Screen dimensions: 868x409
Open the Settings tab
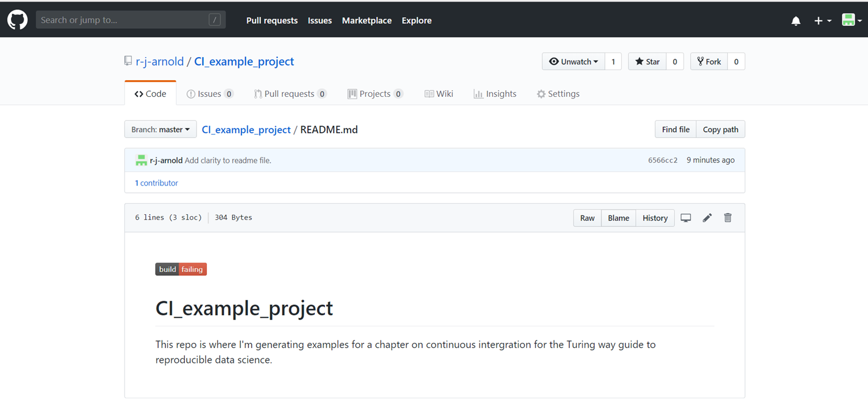(558, 94)
